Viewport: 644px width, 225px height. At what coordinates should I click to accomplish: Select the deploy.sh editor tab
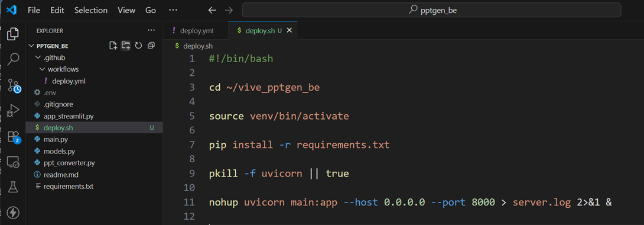[x=263, y=31]
